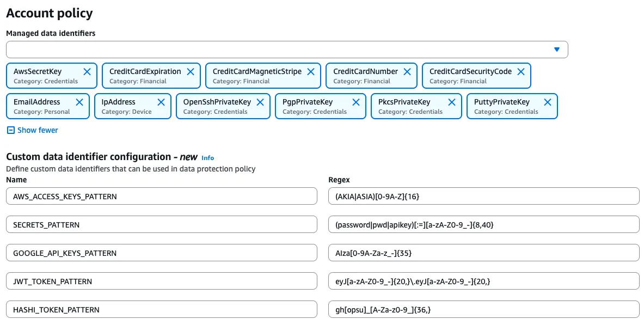Remove the PkcsPrivateKey identifier
The width and height of the screenshot is (644, 325).
point(452,102)
